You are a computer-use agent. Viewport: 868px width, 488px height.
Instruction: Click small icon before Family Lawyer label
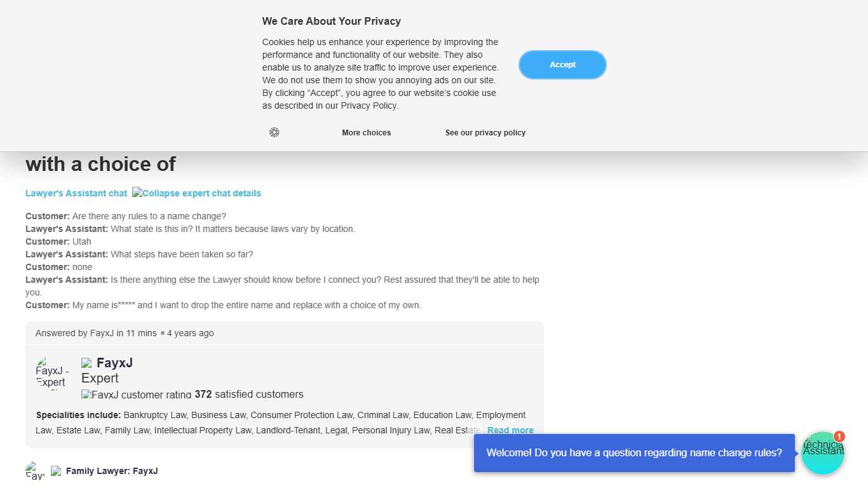coord(56,471)
